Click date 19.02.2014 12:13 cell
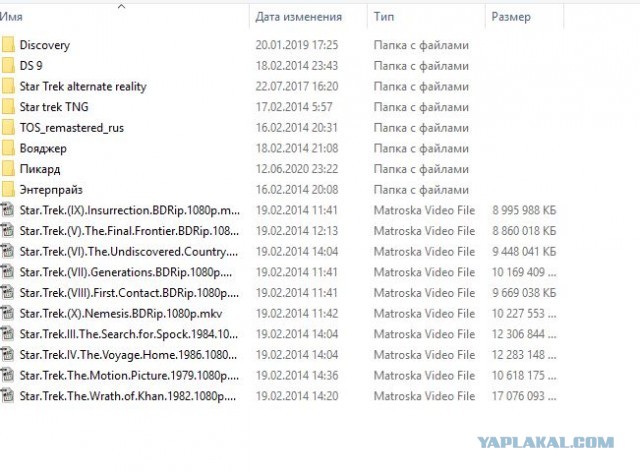640x472 pixels. (297, 231)
